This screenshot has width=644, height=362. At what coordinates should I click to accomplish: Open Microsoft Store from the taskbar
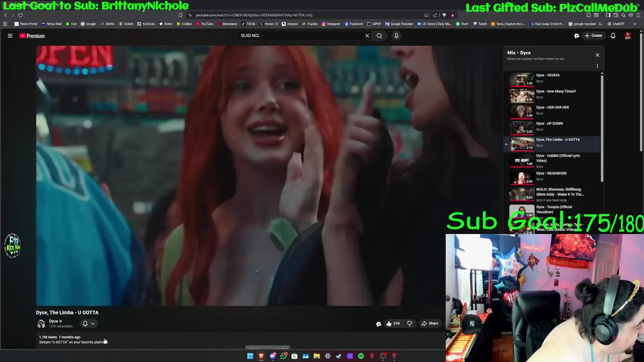tap(294, 356)
